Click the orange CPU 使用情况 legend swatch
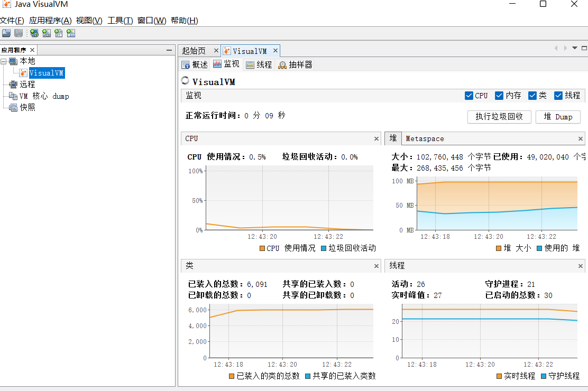This screenshot has width=588, height=391. click(x=262, y=248)
